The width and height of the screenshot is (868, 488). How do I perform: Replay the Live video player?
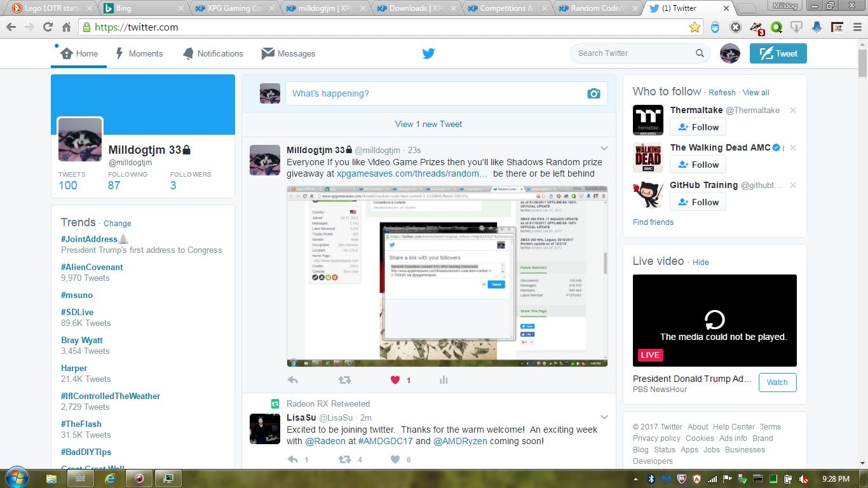pos(714,319)
